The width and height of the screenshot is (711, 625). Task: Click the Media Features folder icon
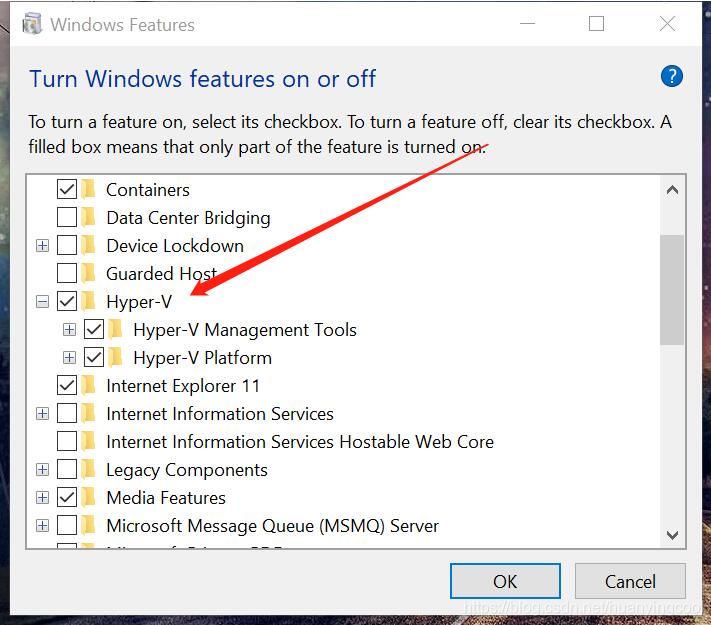pos(90,497)
